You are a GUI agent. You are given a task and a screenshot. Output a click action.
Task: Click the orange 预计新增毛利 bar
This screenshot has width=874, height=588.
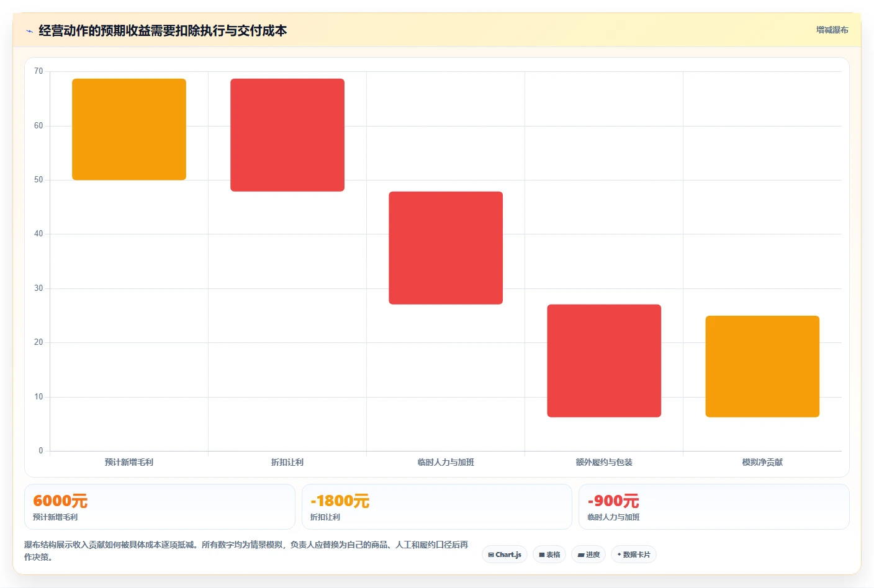(129, 129)
